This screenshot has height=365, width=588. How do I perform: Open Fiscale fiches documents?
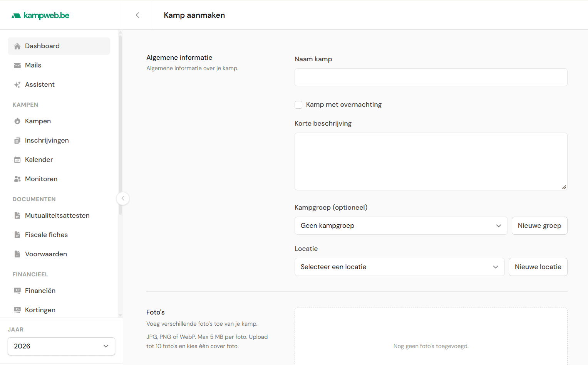pyautogui.click(x=59, y=235)
